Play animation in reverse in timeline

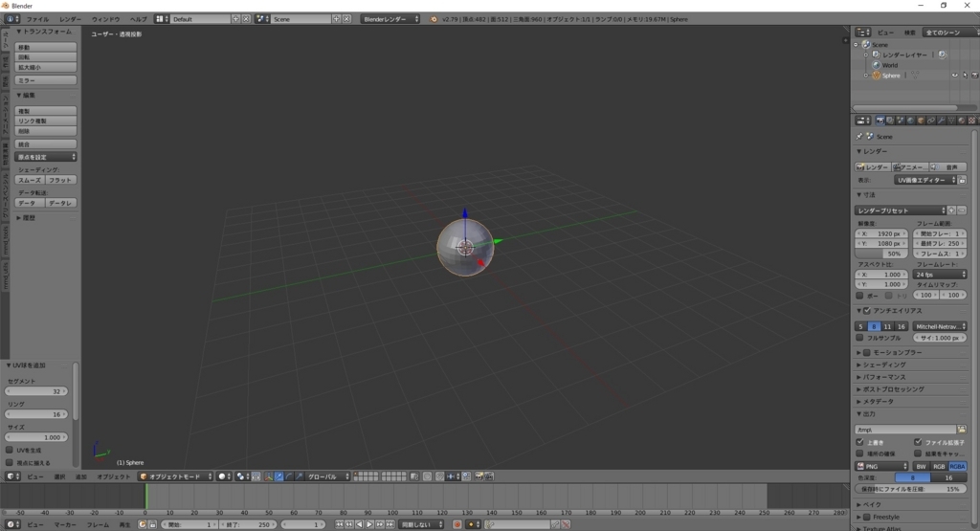360,524
